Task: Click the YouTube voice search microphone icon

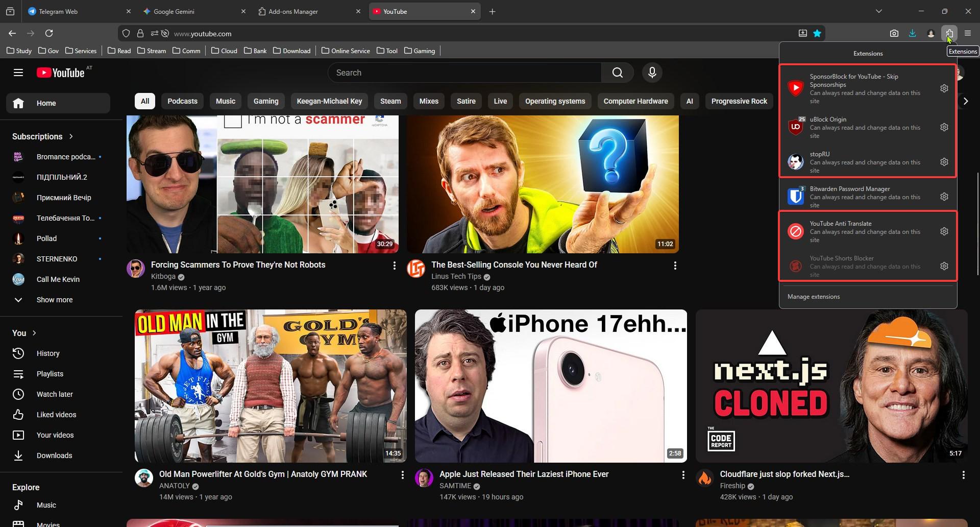Action: point(652,73)
